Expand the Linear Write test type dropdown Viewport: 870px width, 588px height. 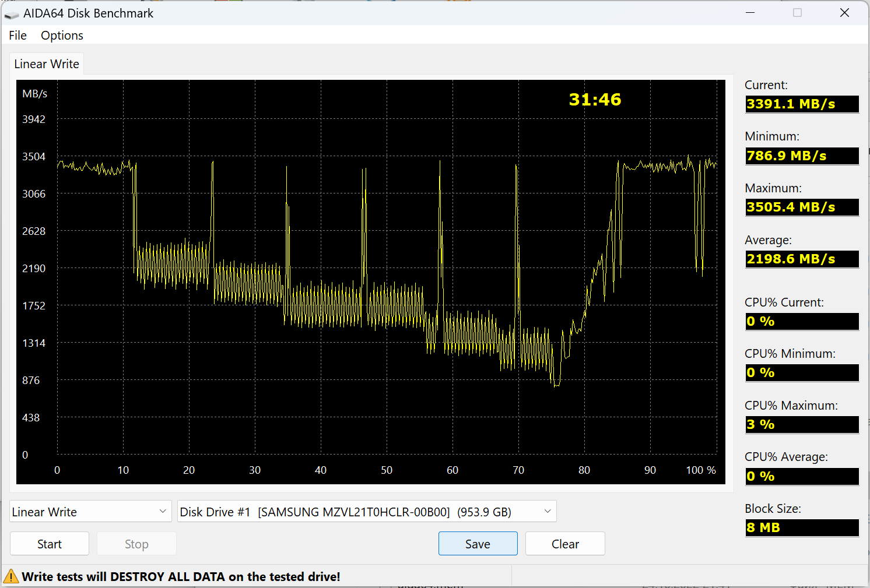(91, 512)
